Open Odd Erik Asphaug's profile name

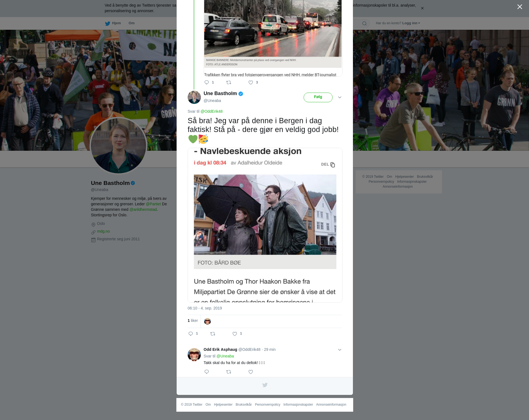[x=220, y=349]
